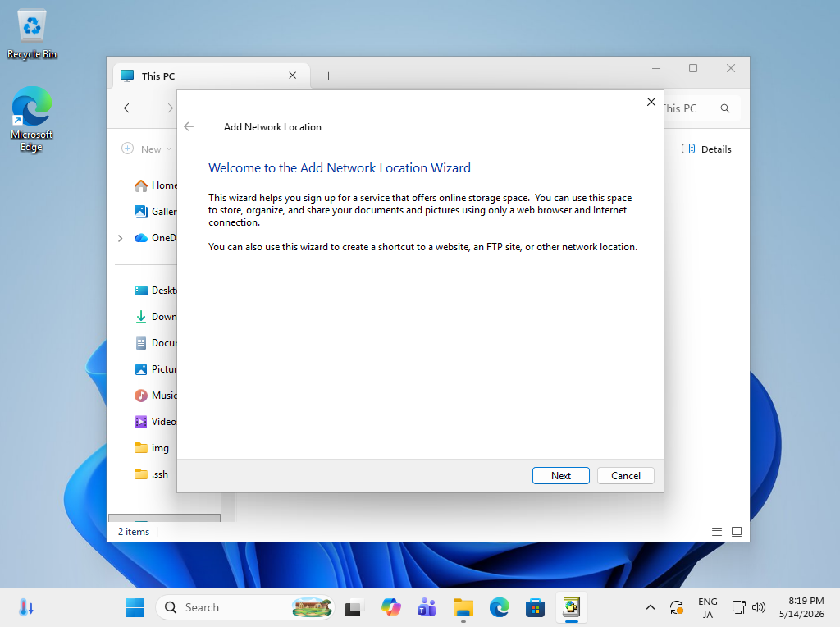Open the Pictures folder in sidebar
Image resolution: width=840 pixels, height=627 pixels.
tap(155, 369)
